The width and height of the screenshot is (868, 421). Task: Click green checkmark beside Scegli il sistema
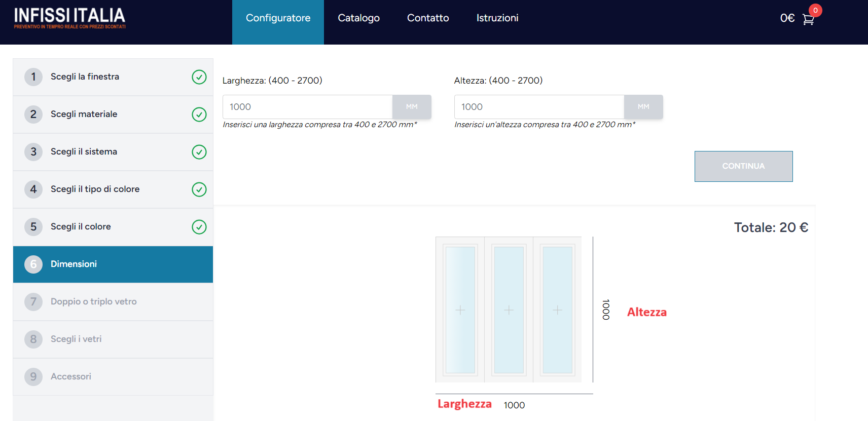[x=199, y=152]
